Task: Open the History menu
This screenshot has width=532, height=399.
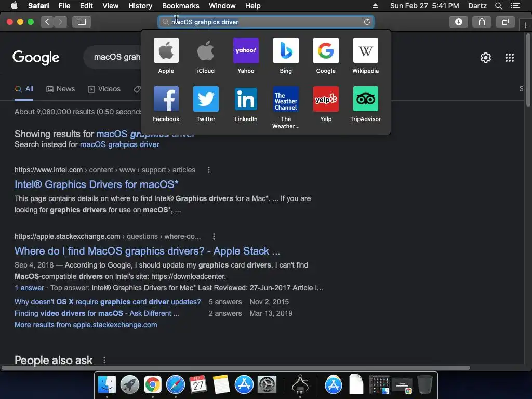Action: point(140,6)
